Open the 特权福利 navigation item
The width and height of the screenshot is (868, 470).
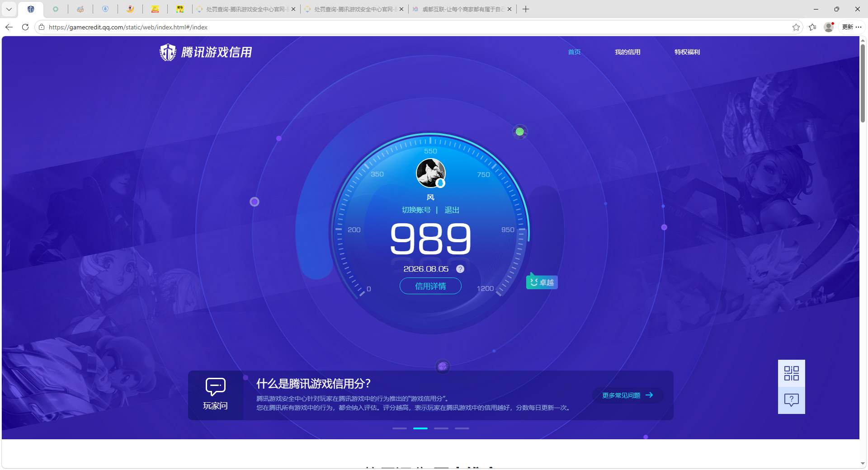[687, 52]
